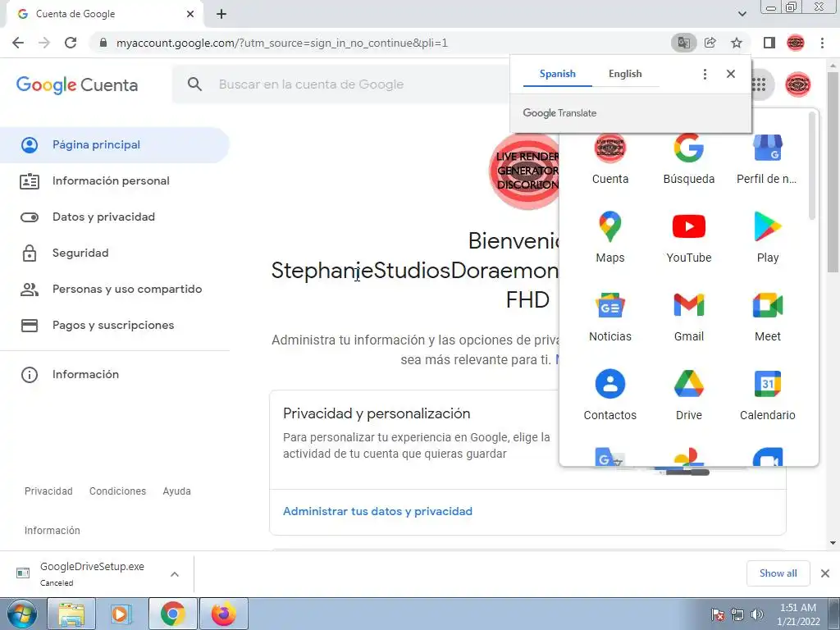The height and width of the screenshot is (630, 840).
Task: Open Google Meet app
Action: click(x=767, y=316)
